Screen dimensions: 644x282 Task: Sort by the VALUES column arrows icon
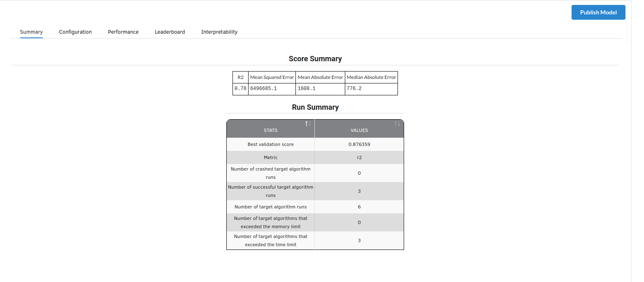[x=397, y=124]
